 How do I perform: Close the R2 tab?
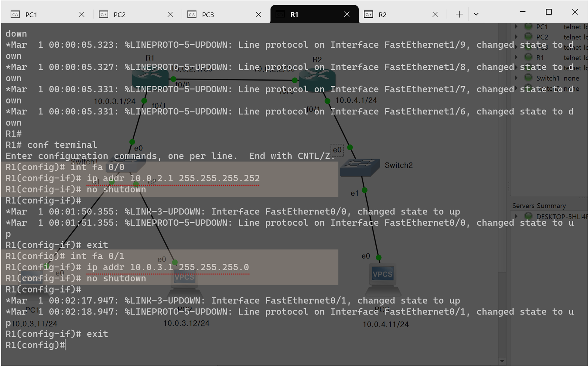pyautogui.click(x=435, y=14)
